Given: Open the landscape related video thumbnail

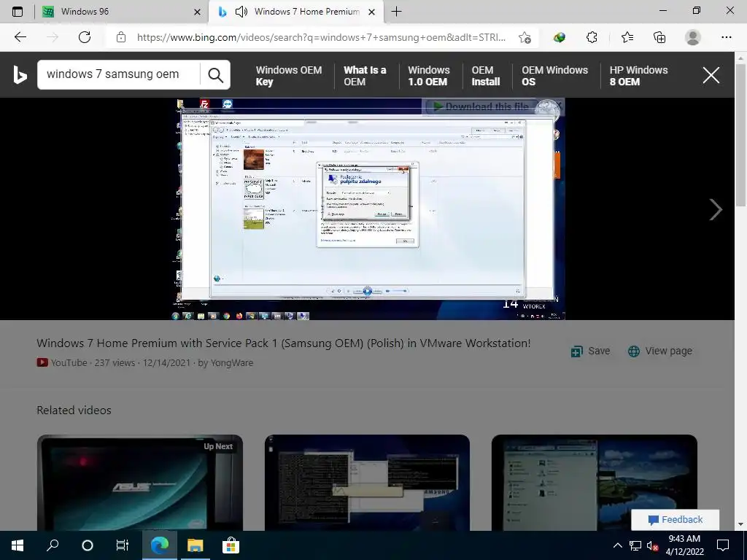Looking at the screenshot, I should (x=594, y=483).
